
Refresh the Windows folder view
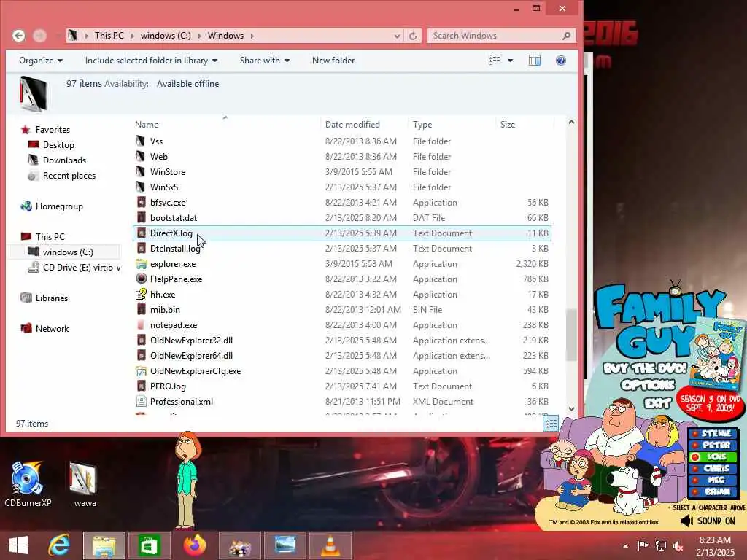413,36
